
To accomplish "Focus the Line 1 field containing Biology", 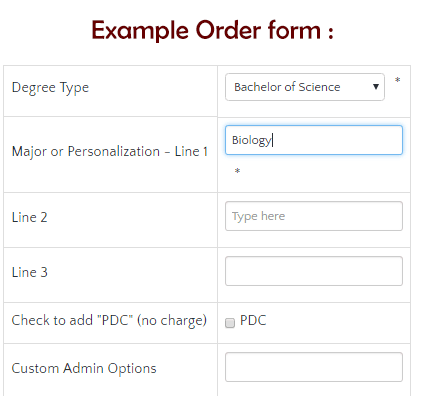I will [x=314, y=140].
